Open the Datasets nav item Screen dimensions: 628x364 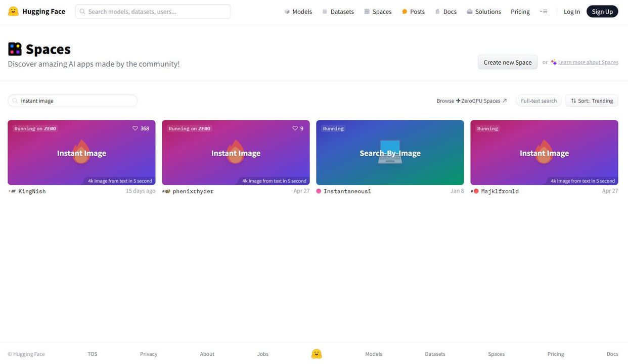338,12
